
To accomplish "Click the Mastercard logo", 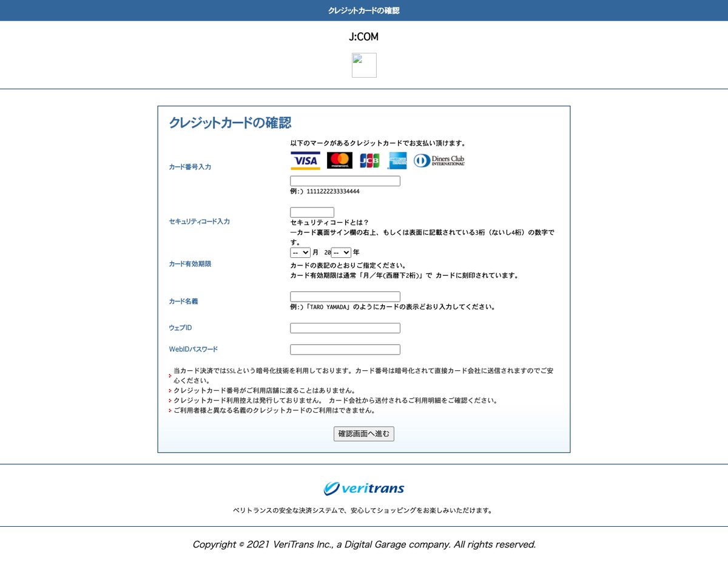I will 340,160.
